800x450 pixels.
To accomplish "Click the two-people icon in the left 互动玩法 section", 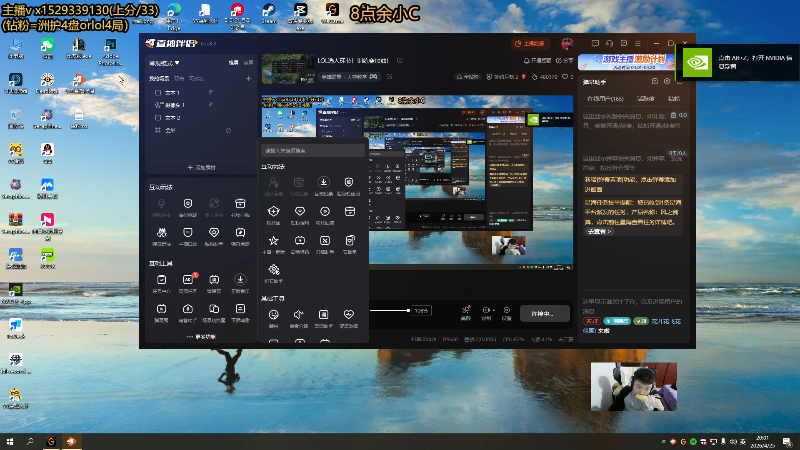I will point(162,233).
